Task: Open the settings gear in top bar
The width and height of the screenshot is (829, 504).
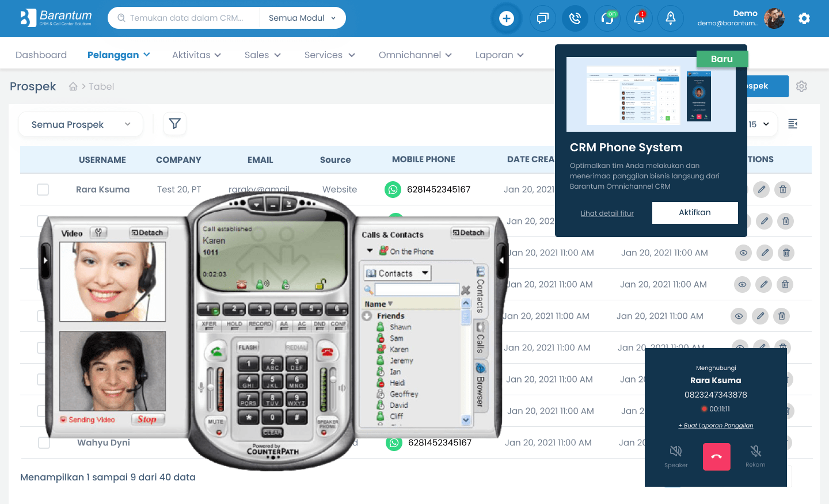Action: pyautogui.click(x=804, y=18)
